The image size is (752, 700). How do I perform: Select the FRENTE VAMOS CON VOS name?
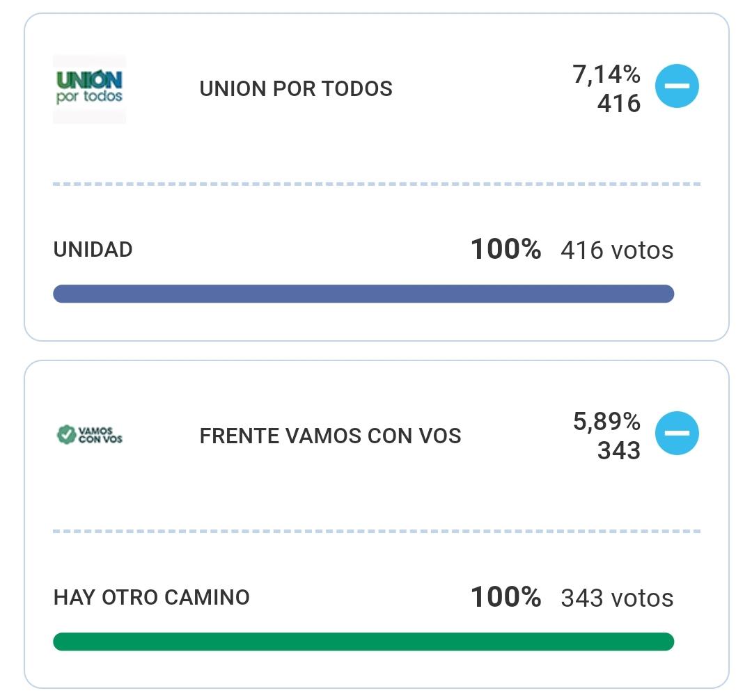[330, 436]
